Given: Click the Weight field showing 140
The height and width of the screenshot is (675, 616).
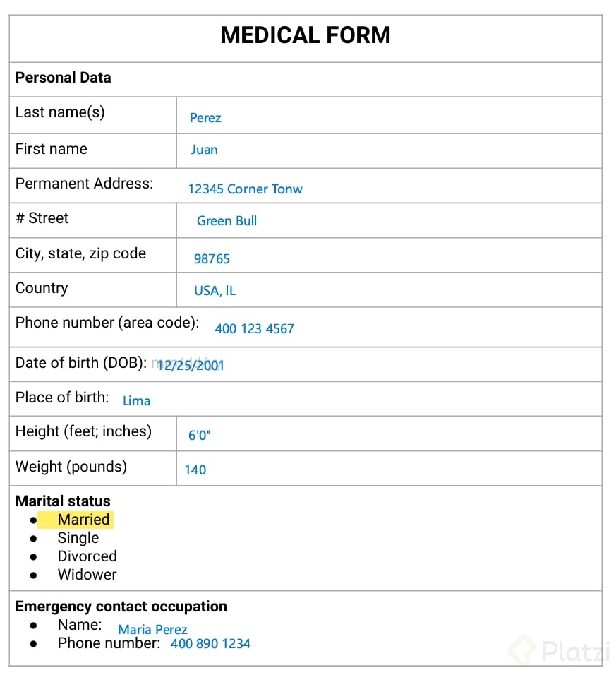Looking at the screenshot, I should (195, 470).
